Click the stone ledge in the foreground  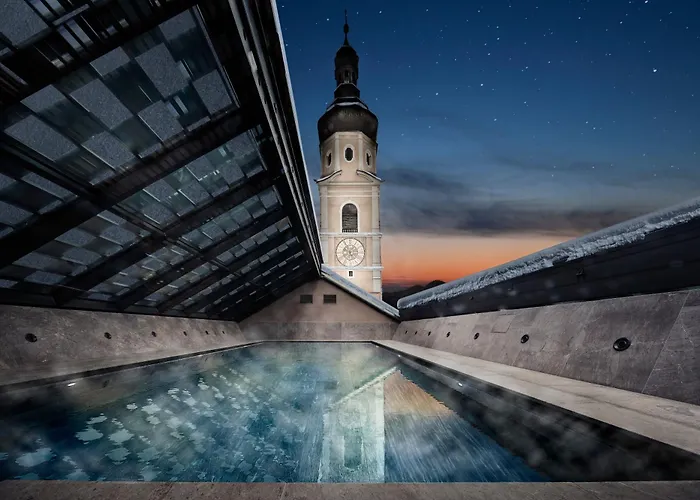pos(350,490)
